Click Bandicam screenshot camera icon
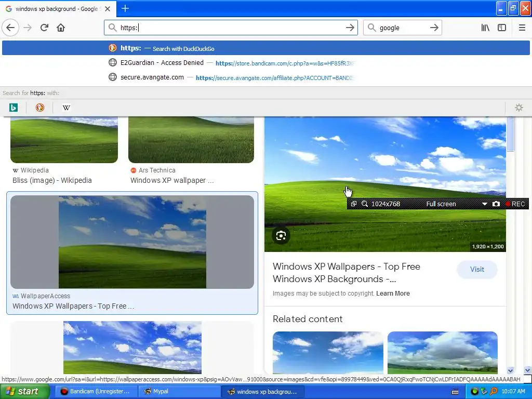 (496, 204)
